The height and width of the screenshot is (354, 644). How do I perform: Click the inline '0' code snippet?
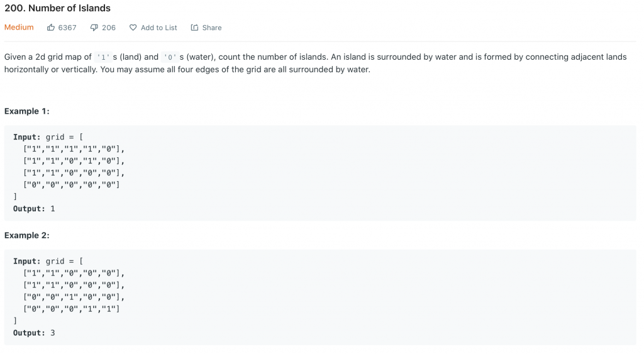(170, 57)
